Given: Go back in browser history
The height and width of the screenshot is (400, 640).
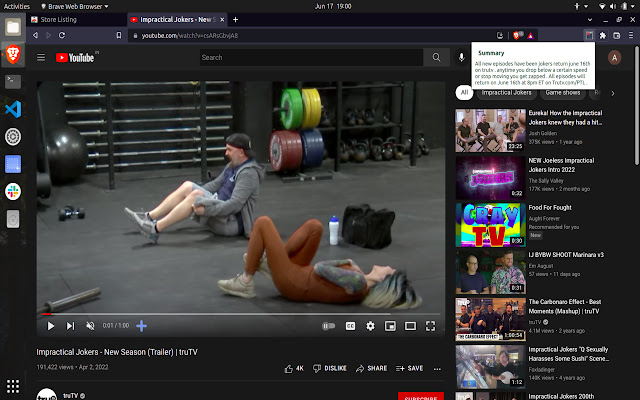Looking at the screenshot, I should point(35,36).
